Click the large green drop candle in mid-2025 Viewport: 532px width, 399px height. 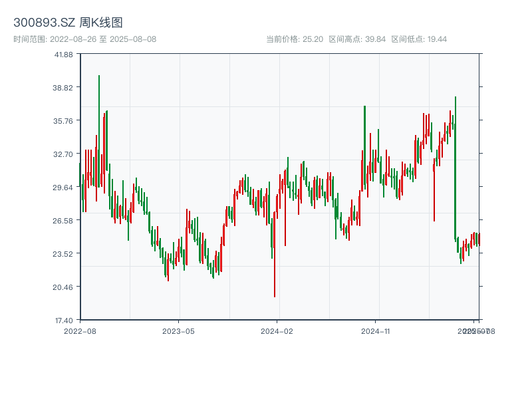click(456, 169)
